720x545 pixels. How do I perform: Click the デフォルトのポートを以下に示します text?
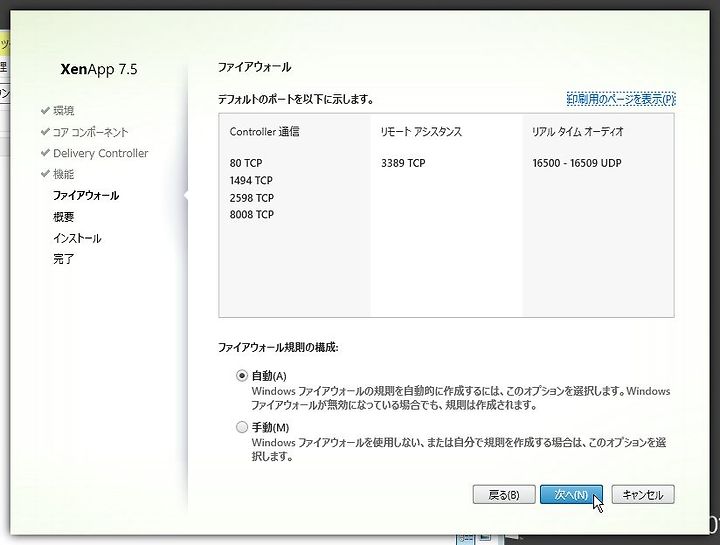tap(296, 99)
